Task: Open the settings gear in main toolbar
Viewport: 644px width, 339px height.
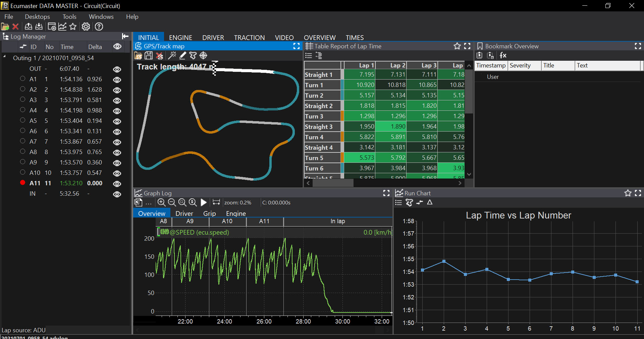Action: [x=86, y=27]
